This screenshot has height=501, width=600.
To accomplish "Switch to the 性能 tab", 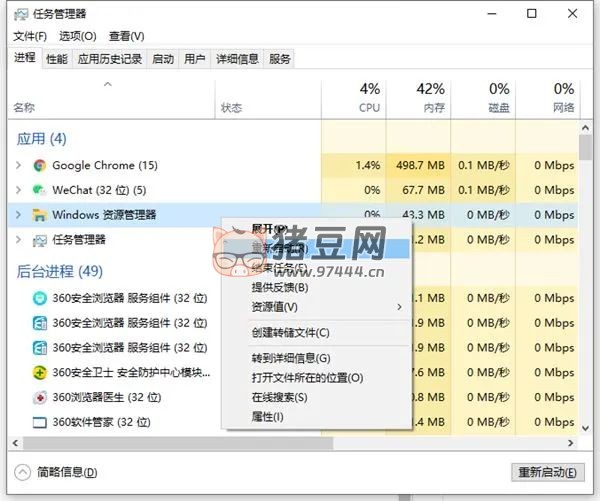I will [x=57, y=59].
